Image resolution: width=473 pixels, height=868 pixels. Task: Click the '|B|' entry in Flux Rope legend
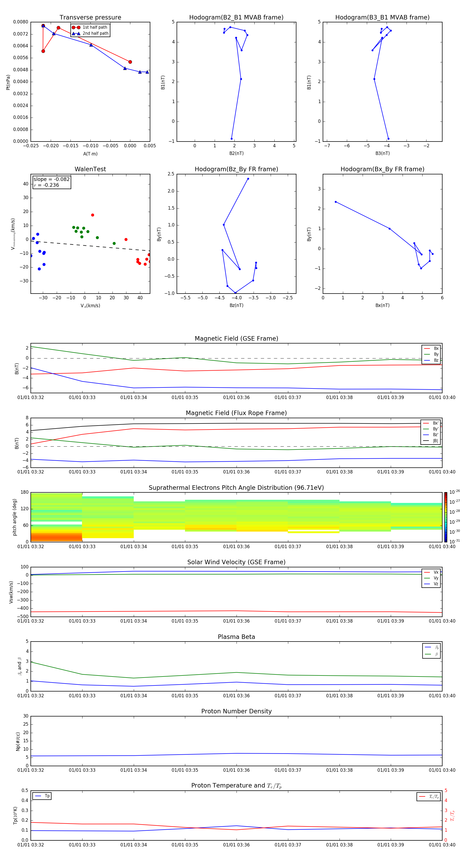point(431,441)
